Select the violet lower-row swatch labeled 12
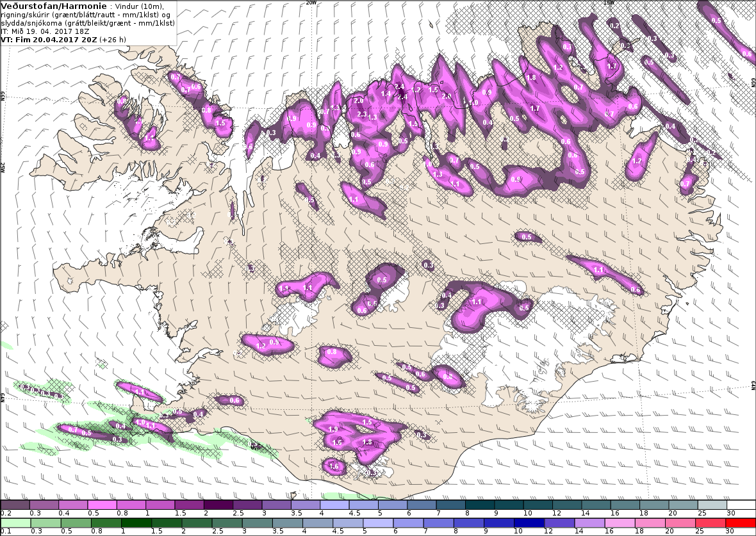Image resolution: width=756 pixels, height=536 pixels. (558, 523)
